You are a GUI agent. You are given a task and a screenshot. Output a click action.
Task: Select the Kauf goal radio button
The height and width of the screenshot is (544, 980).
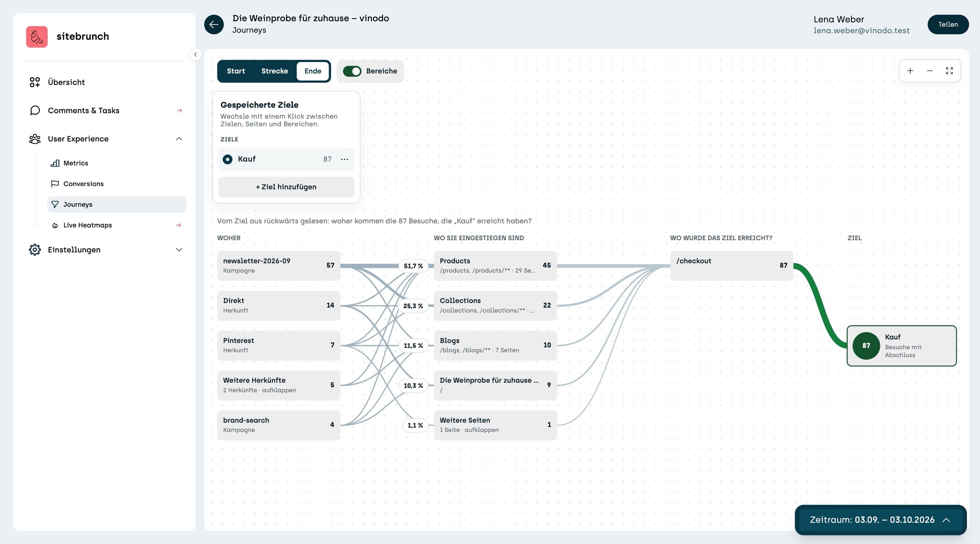[228, 159]
